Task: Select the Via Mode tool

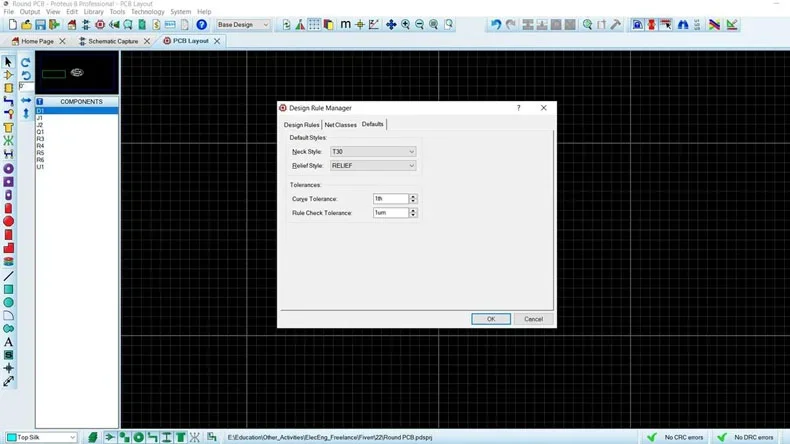Action: (x=8, y=114)
